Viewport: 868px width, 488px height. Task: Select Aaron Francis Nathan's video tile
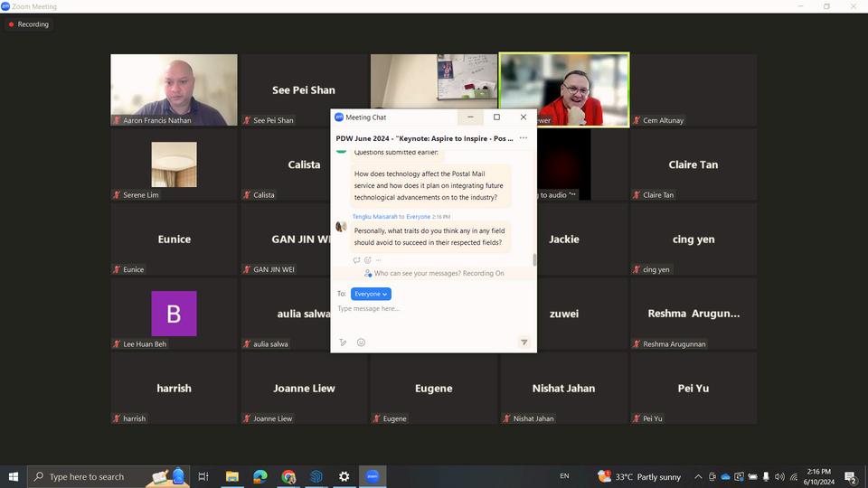point(174,89)
